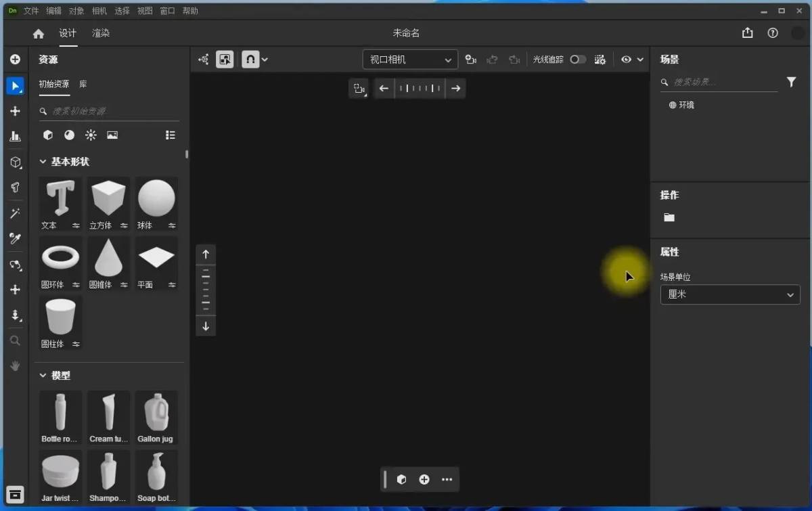This screenshot has width=812, height=511.
Task: Open the scene filter funnel icon
Action: coord(791,82)
